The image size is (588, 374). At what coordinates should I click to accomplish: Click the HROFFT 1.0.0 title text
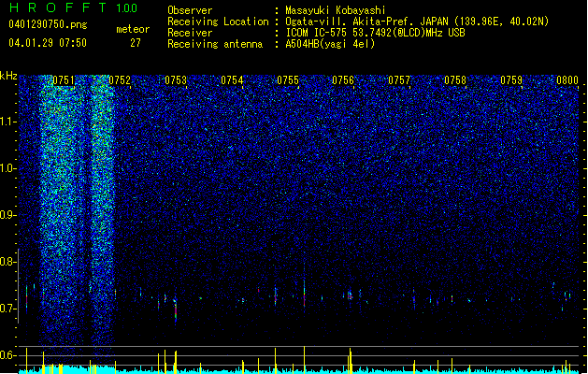point(74,7)
